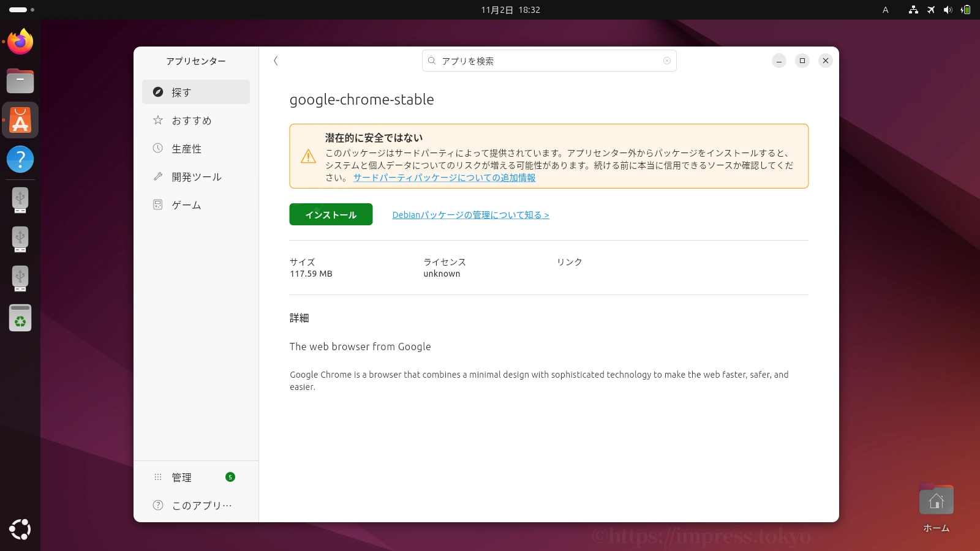Go back with the back arrow
This screenshot has height=551, width=980.
[x=276, y=61]
